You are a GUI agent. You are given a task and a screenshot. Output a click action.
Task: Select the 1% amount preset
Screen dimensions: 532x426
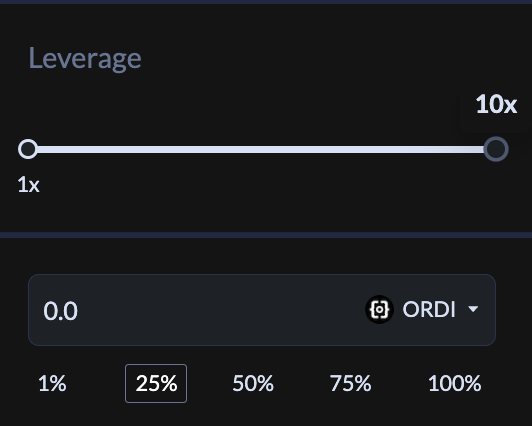[x=52, y=384]
